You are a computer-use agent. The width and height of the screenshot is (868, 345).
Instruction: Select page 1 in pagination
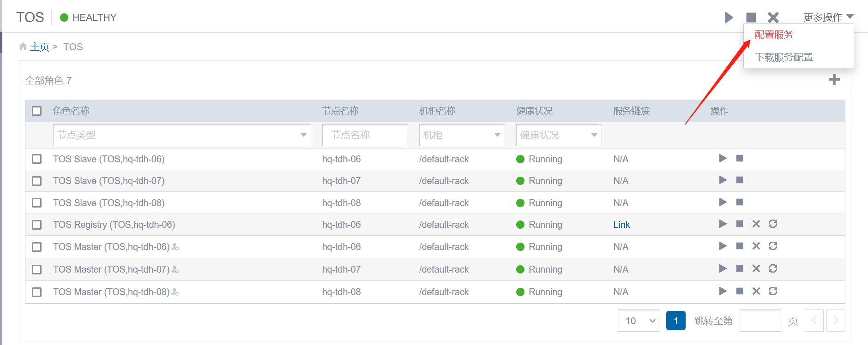676,321
